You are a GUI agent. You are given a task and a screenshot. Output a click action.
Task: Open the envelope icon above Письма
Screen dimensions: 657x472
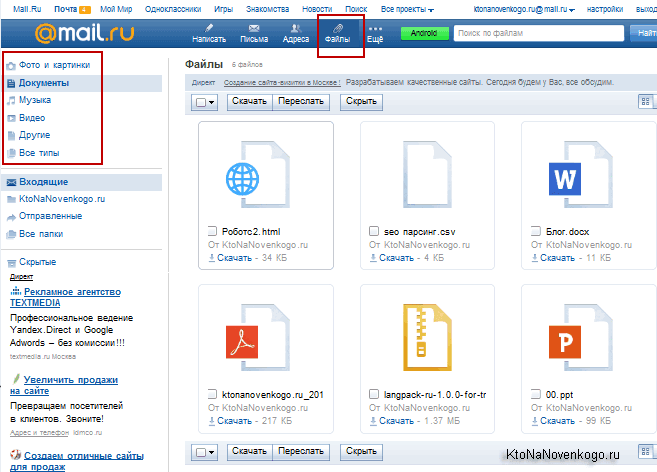(253, 28)
